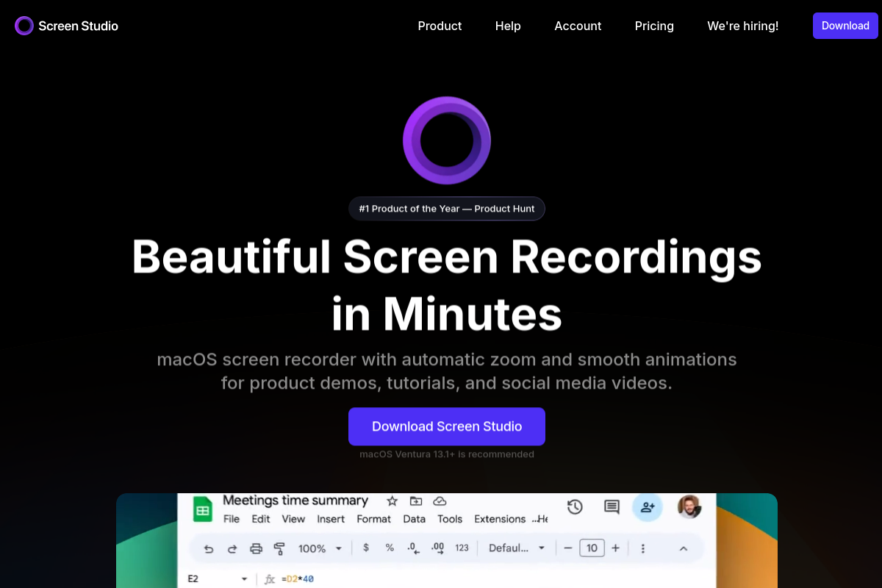
Task: Open the File menu in Sheets
Action: pos(232,519)
